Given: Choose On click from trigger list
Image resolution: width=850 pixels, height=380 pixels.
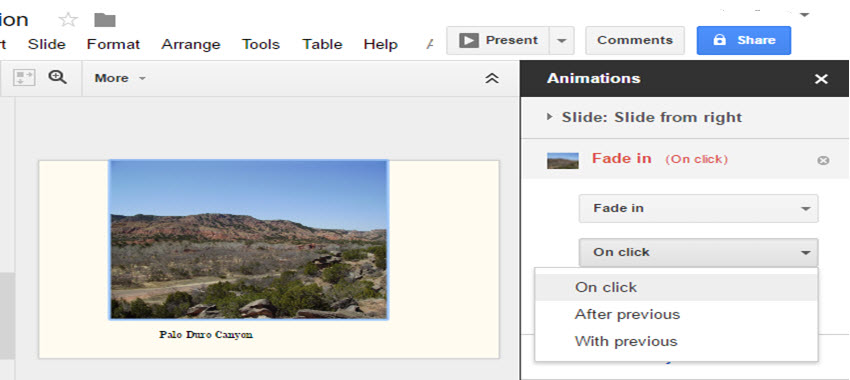Looking at the screenshot, I should pyautogui.click(x=676, y=287).
